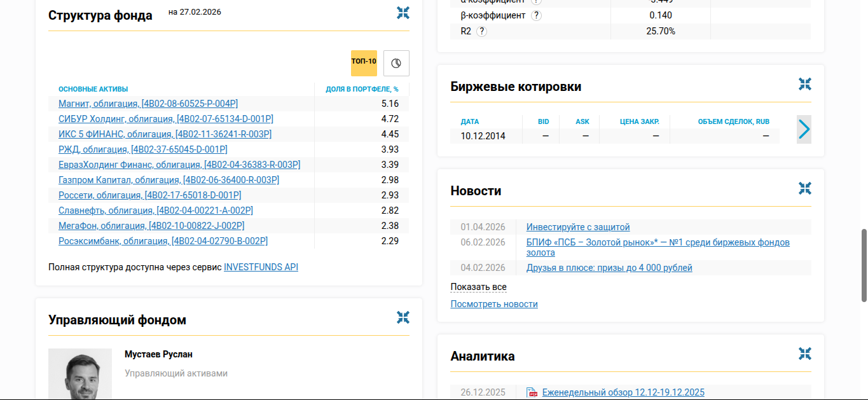
Task: Open Росэксимбанк bond link
Action: click(163, 241)
